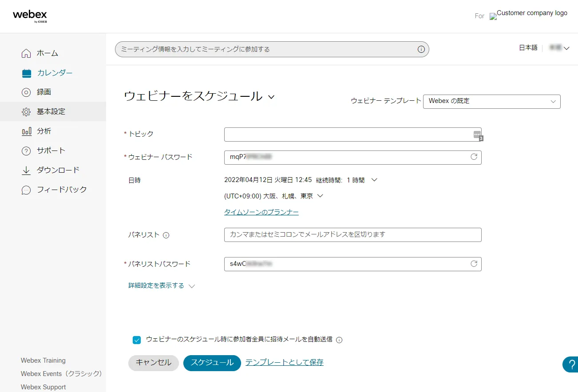Click the スケジュール button

click(x=212, y=363)
